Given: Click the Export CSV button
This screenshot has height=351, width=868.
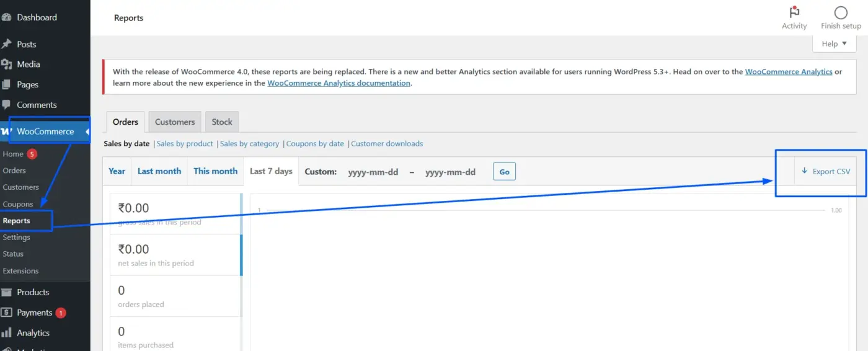Looking at the screenshot, I should point(825,171).
